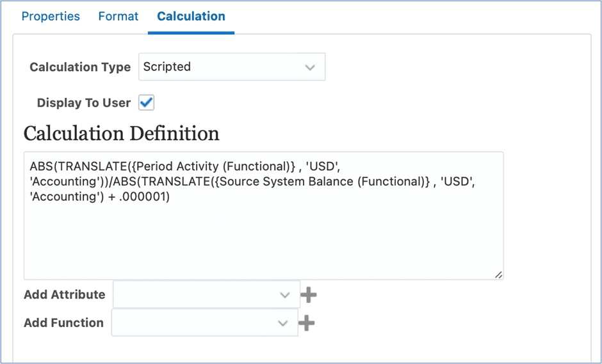Switch to the Properties tab

tap(51, 17)
